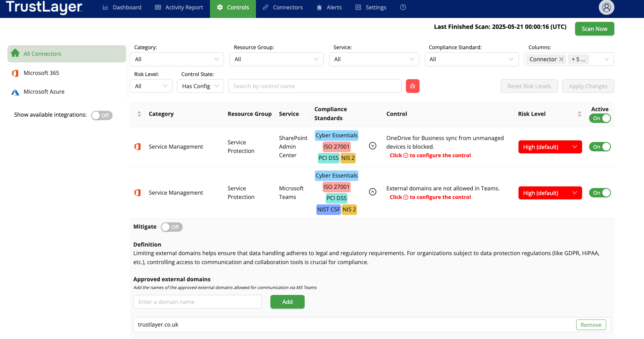
Task: Click PCI DSS tag in OneDrive row
Action: coord(328,158)
